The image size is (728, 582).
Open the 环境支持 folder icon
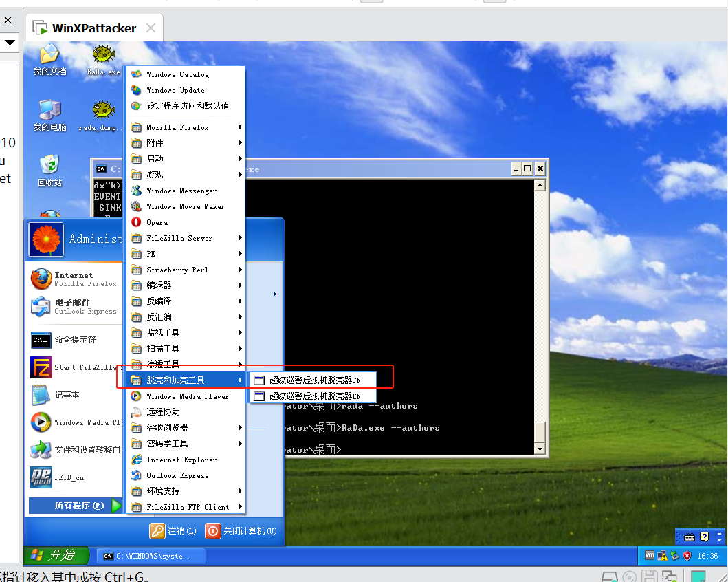click(x=136, y=491)
